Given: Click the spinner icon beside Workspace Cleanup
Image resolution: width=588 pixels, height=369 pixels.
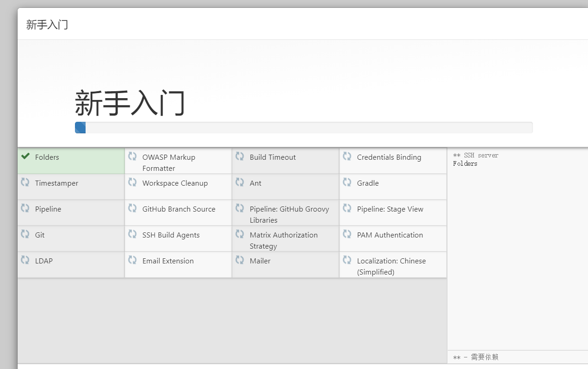Looking at the screenshot, I should pos(132,182).
